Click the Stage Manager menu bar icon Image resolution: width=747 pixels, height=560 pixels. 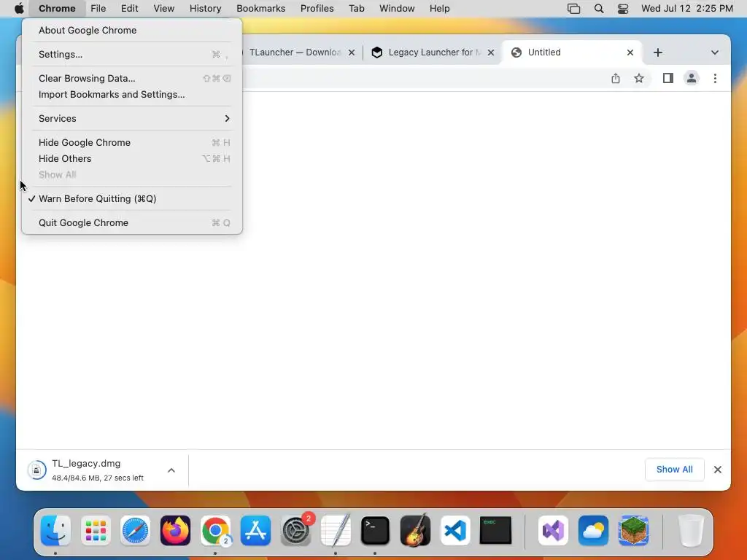pos(573,9)
